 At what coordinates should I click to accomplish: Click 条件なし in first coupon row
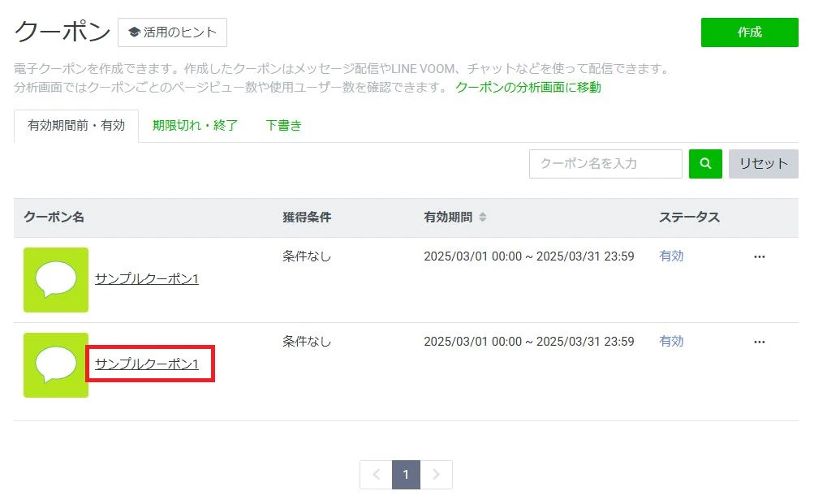click(307, 256)
